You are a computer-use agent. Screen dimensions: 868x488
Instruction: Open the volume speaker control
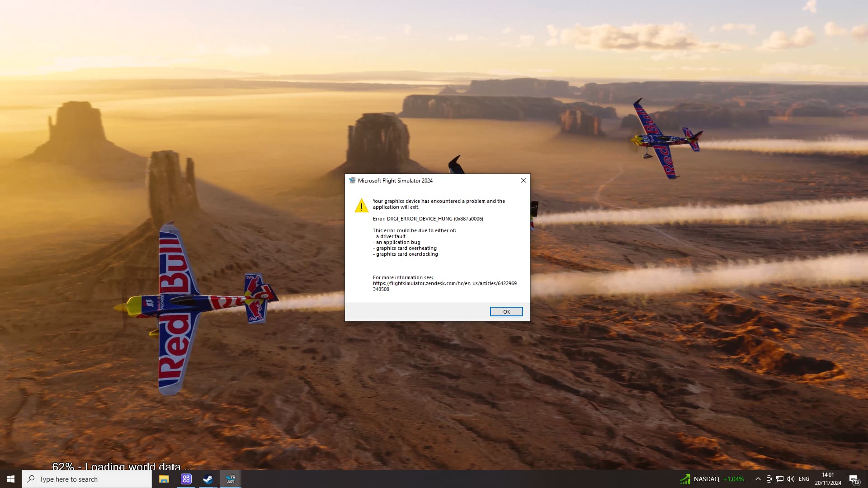[x=791, y=479]
